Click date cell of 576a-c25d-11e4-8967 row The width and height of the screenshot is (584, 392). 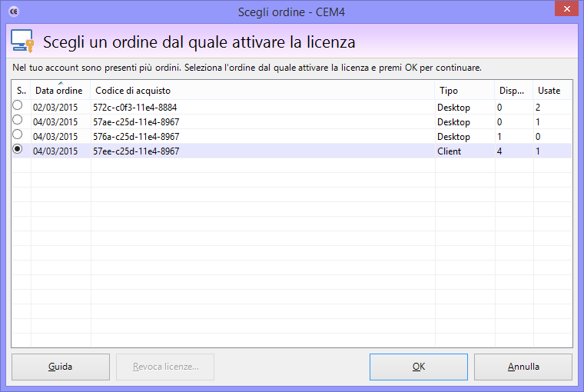(x=55, y=137)
